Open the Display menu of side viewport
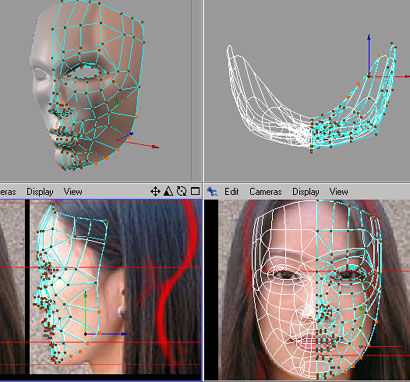410x382 pixels. point(40,192)
